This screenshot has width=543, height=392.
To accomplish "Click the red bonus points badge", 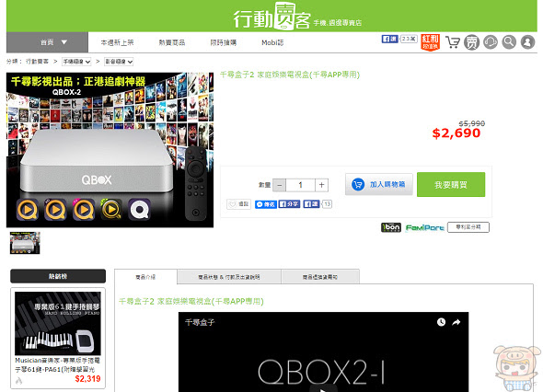I will click(431, 42).
